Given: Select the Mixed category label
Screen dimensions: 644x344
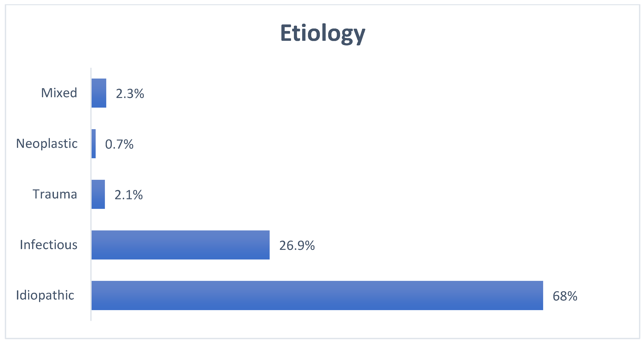Looking at the screenshot, I should 59,93.
